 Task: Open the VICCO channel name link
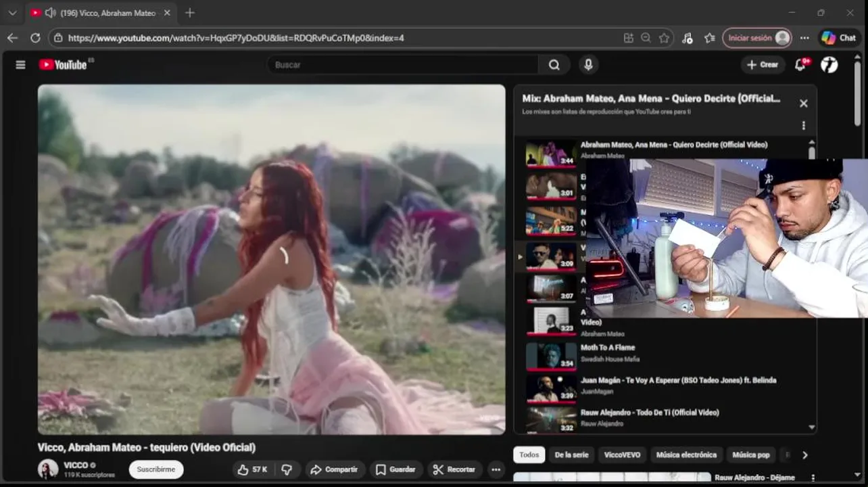76,465
